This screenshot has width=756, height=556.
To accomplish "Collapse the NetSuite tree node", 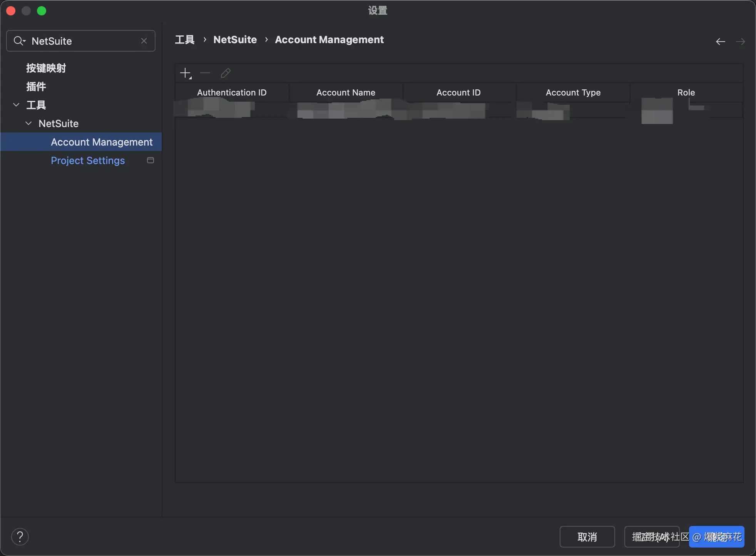I will point(28,123).
